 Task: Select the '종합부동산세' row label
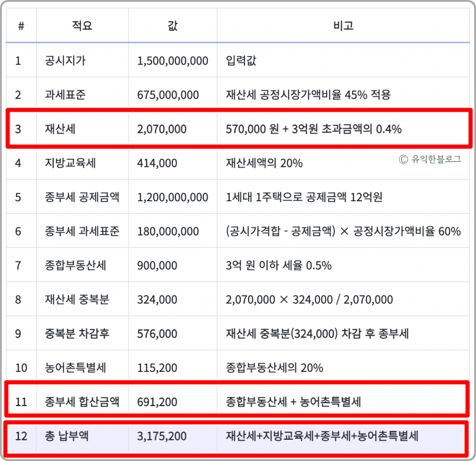tap(76, 265)
